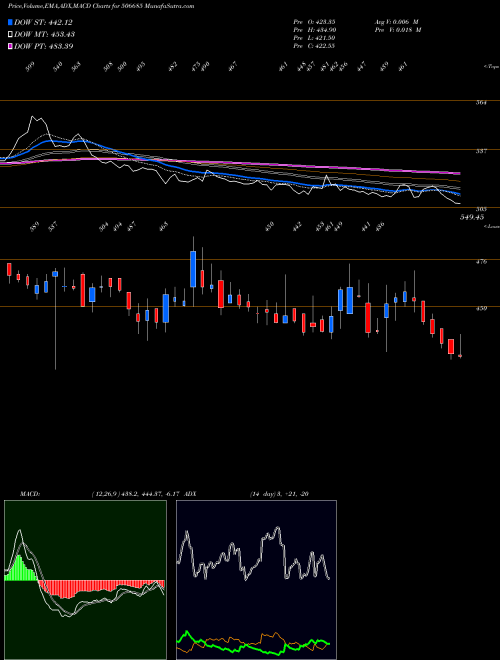Screen dimensions: 500x660
Task: Click the 364 price level label
Action: click(x=483, y=102)
